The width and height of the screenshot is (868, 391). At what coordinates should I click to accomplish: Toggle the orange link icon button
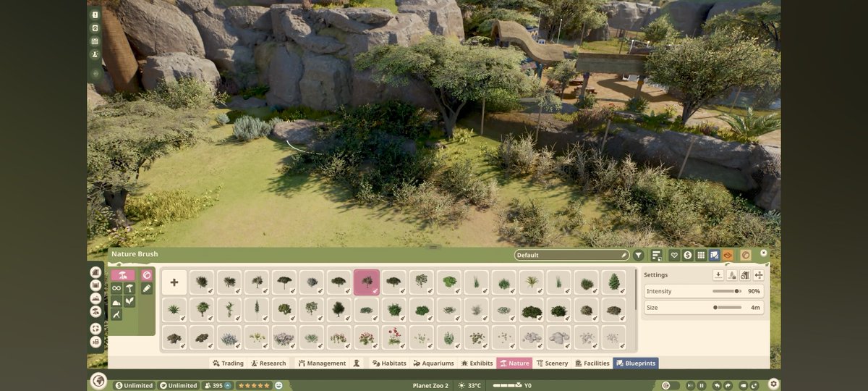tap(728, 255)
